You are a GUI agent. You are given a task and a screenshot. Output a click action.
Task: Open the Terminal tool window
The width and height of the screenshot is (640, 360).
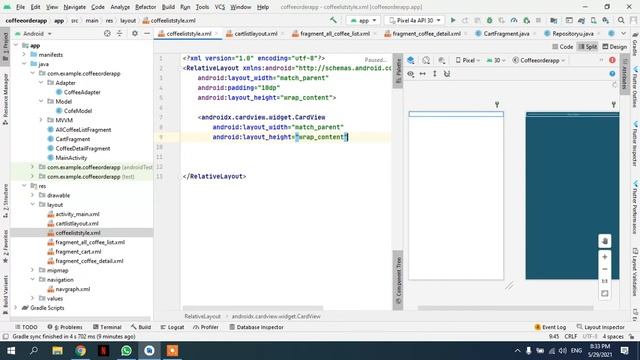point(107,327)
